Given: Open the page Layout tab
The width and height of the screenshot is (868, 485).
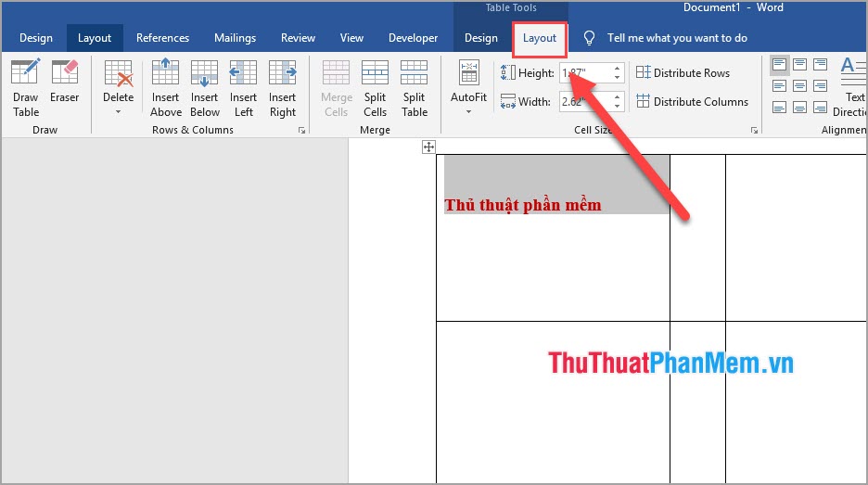Looking at the screenshot, I should click(95, 38).
